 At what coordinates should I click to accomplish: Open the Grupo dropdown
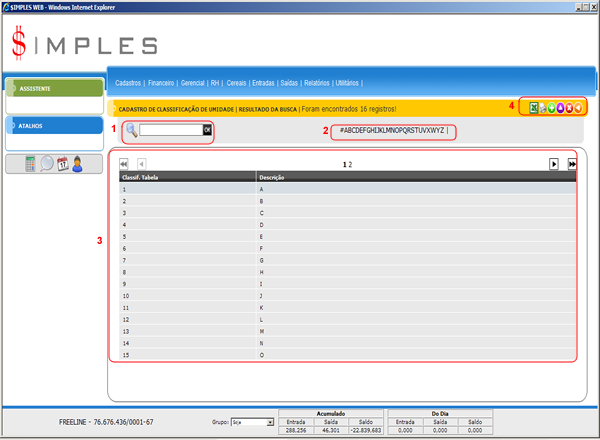pyautogui.click(x=252, y=423)
